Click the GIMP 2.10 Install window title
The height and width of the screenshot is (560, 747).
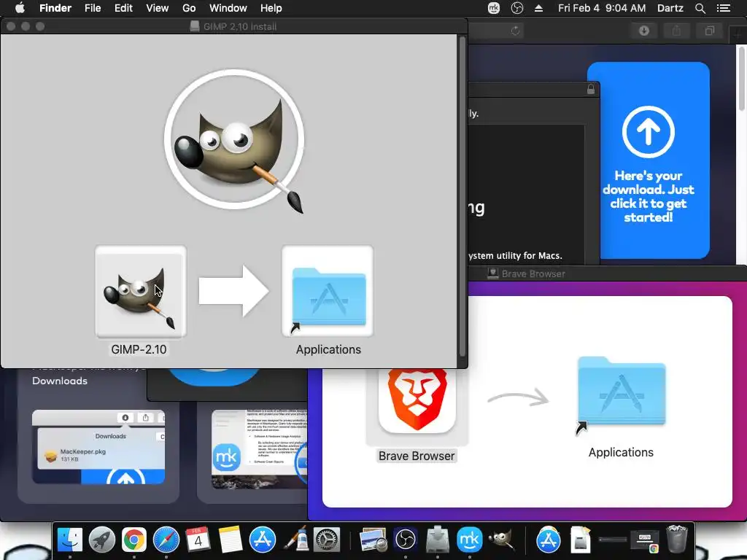[x=239, y=27]
